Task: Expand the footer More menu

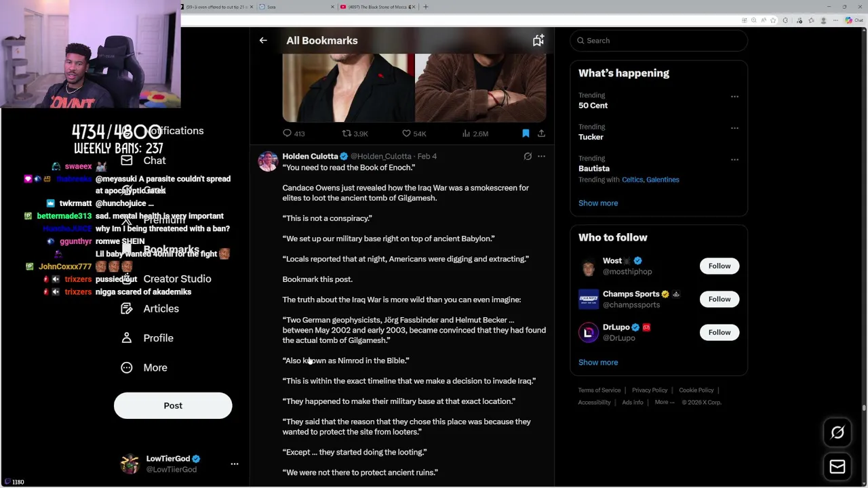Action: click(664, 403)
